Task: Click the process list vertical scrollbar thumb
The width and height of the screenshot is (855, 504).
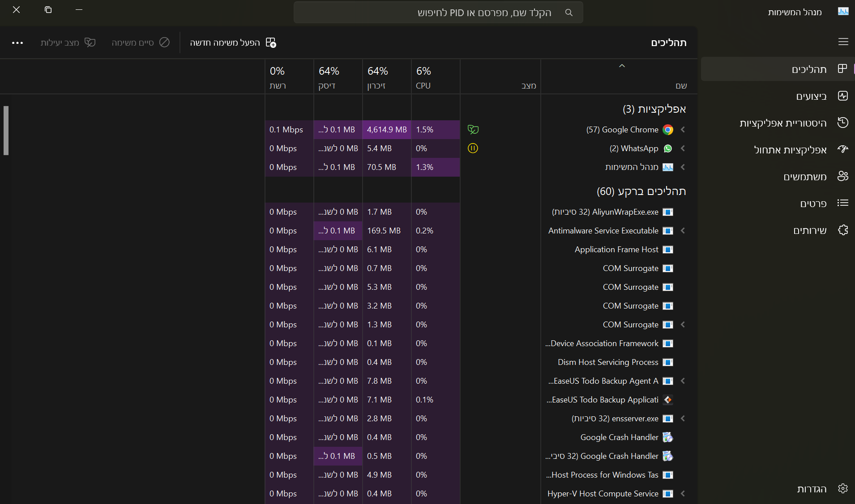Action: coord(6,130)
